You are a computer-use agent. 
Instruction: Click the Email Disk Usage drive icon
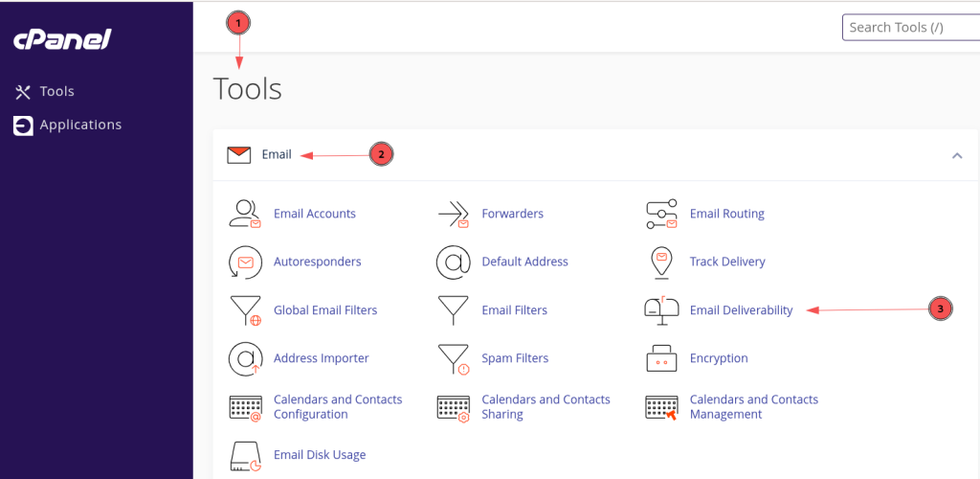pos(245,455)
